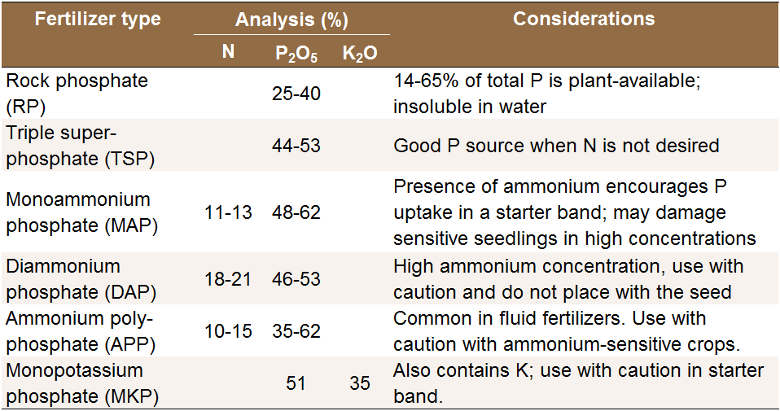This screenshot has width=780, height=411.
Task: Click the 11-13 nitrogen value for MAP
Action: point(229,212)
